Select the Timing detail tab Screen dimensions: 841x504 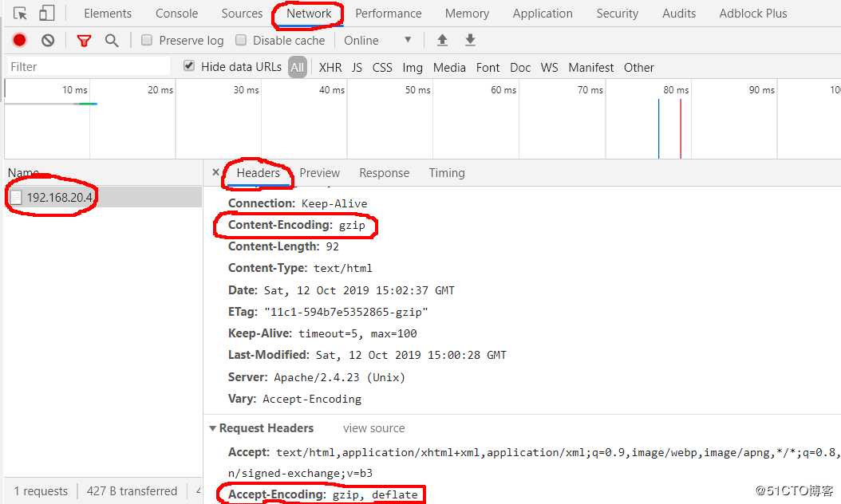(x=447, y=172)
